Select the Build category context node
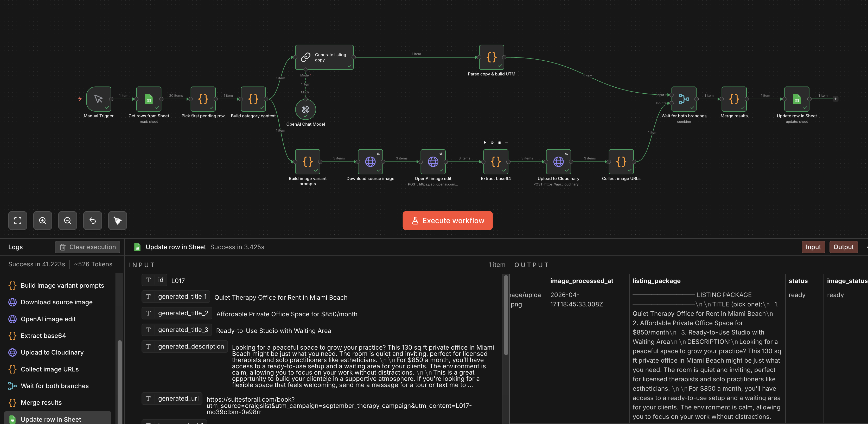The width and height of the screenshot is (868, 424). (253, 99)
